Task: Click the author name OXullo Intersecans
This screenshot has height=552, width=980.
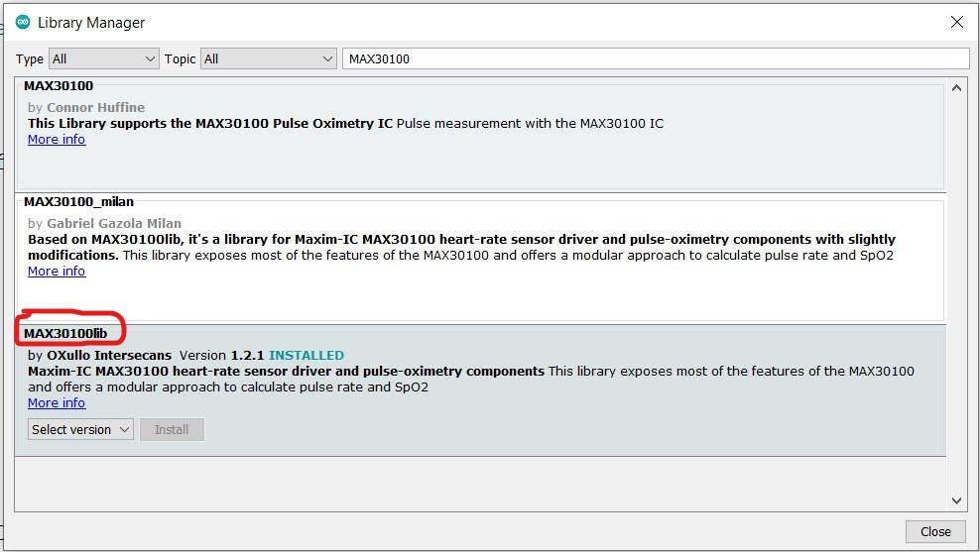Action: [109, 356]
